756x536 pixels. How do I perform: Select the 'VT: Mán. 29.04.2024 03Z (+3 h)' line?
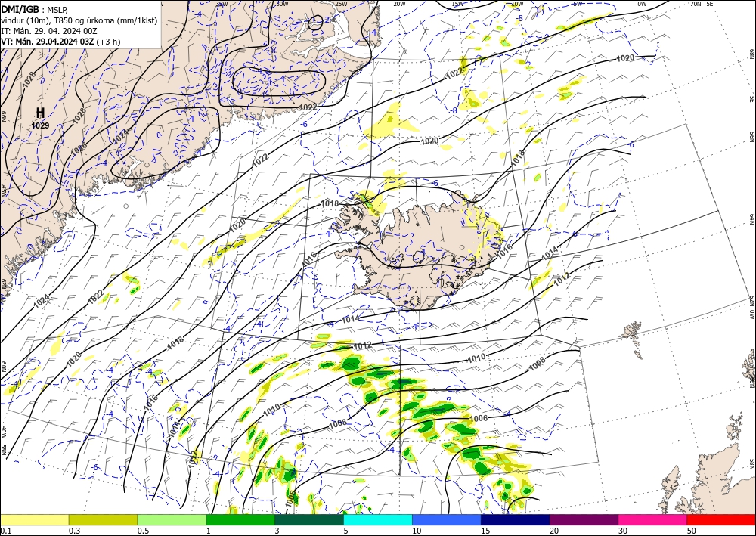coord(60,42)
